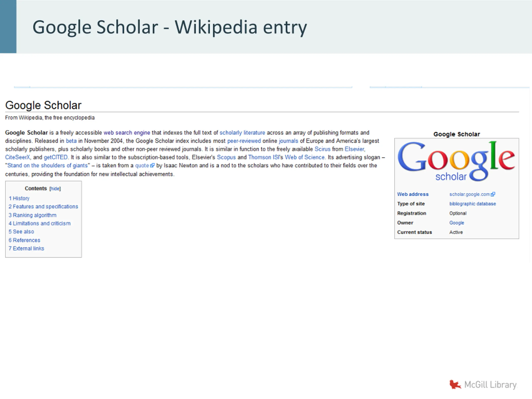Click the Google Scholar logo image
Viewport: 532px width, 399px height.
tap(456, 161)
